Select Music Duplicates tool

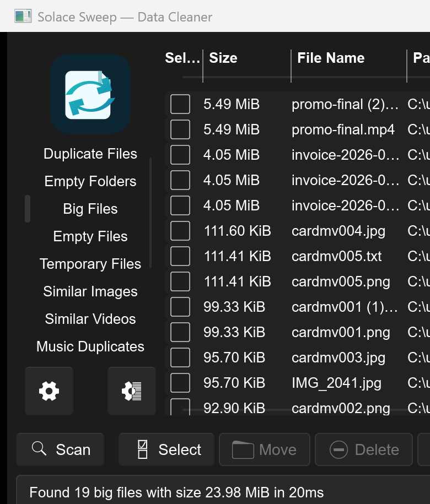coord(90,346)
